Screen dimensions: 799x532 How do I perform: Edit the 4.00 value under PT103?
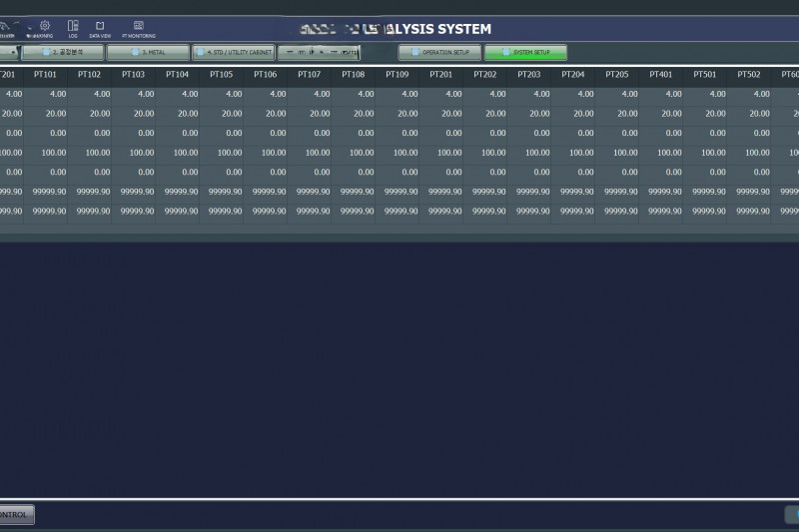[x=134, y=94]
